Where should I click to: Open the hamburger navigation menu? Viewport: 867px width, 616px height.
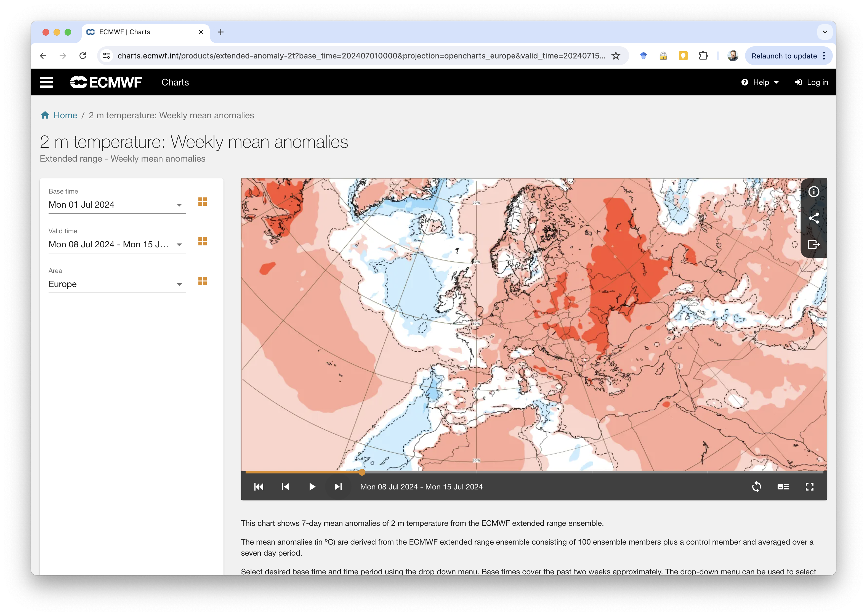pyautogui.click(x=46, y=82)
